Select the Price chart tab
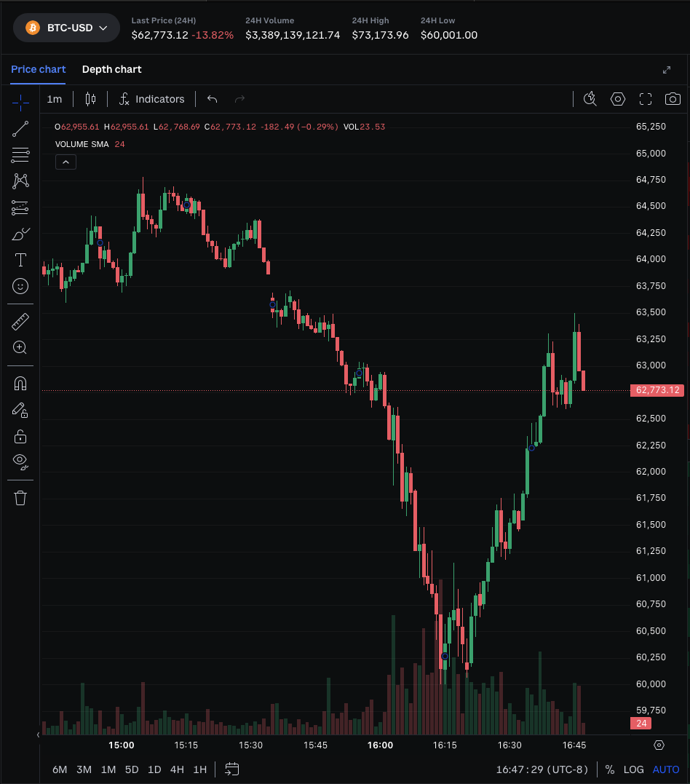Viewport: 690px width, 784px height. 38,69
